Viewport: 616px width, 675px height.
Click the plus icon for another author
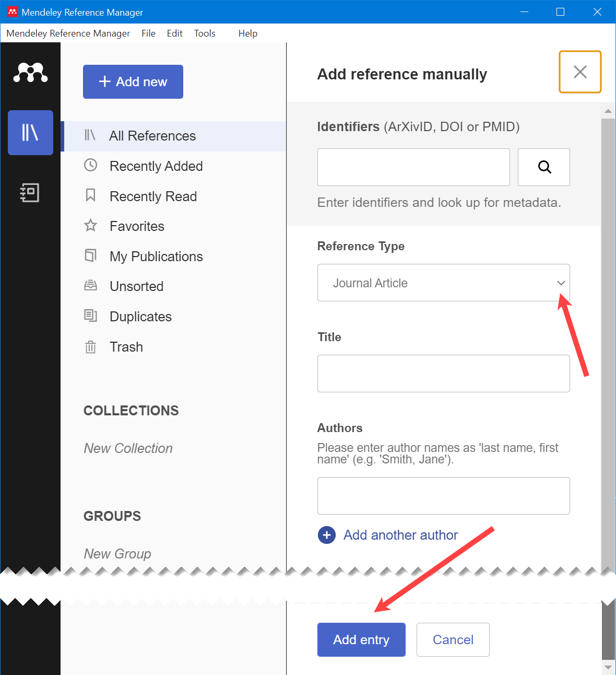click(x=327, y=535)
